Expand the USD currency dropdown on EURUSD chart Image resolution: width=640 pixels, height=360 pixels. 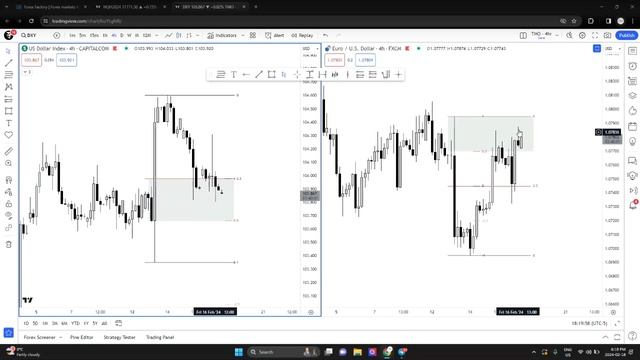[x=613, y=49]
